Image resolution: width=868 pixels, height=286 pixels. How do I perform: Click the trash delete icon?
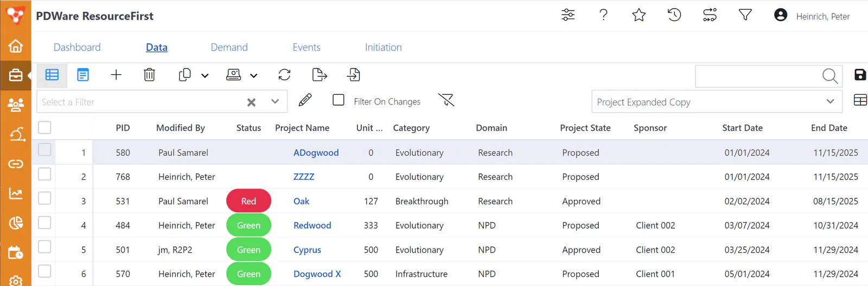pos(149,75)
